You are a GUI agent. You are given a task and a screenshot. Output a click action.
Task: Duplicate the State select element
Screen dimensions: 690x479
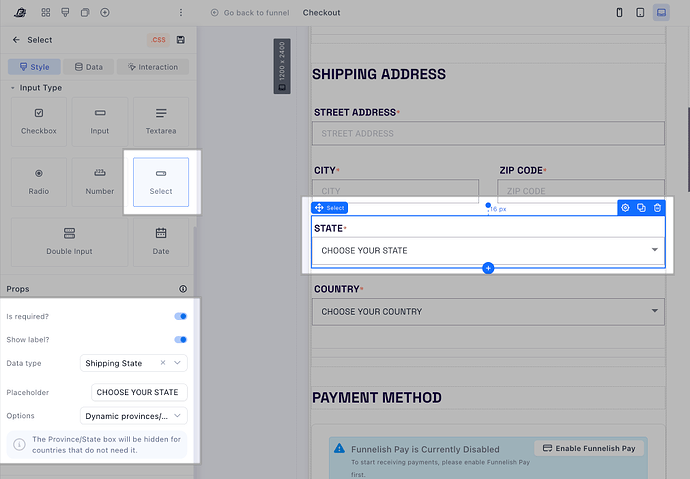641,208
